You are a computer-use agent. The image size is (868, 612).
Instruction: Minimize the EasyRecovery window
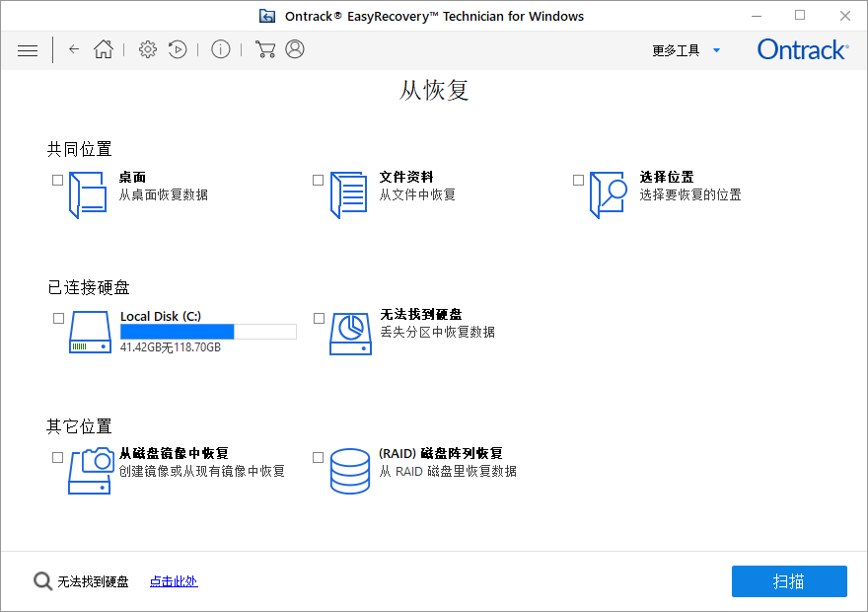tap(757, 16)
